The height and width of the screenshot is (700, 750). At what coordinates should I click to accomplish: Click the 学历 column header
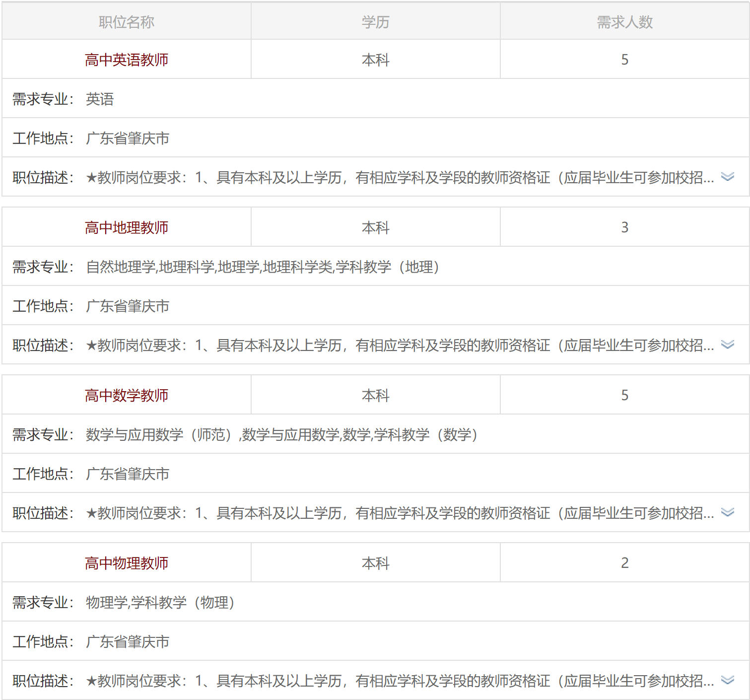[x=375, y=22]
